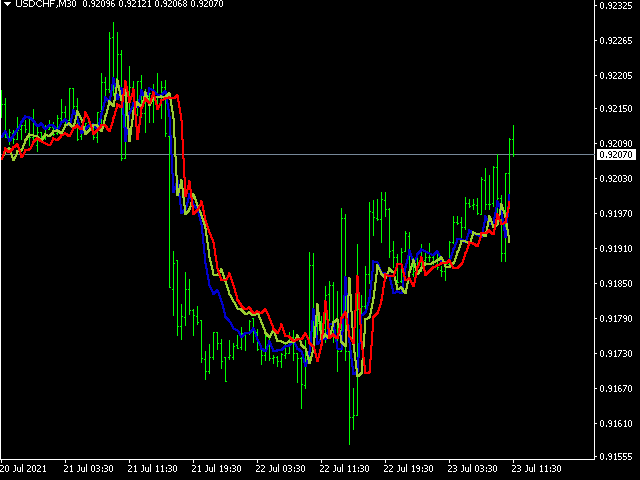Viewport: 640px width, 480px height.
Task: Click the 21 Jul 11:30 time axis label
Action: 153,469
